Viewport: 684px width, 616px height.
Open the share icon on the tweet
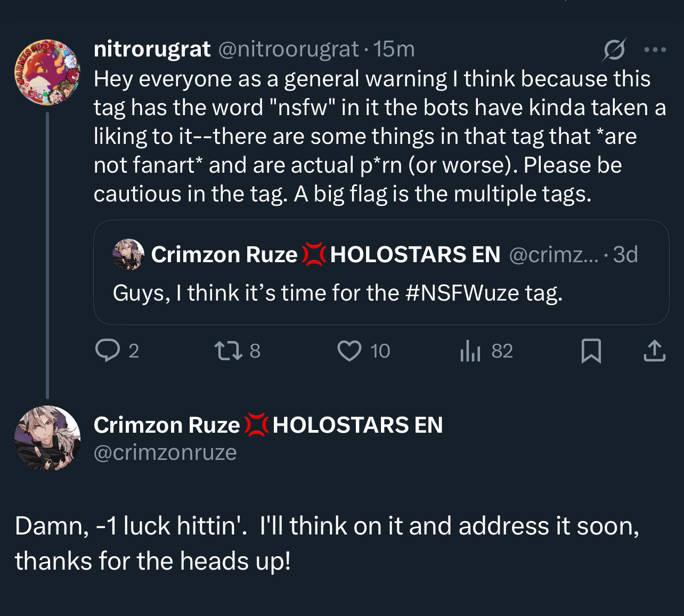click(x=654, y=351)
